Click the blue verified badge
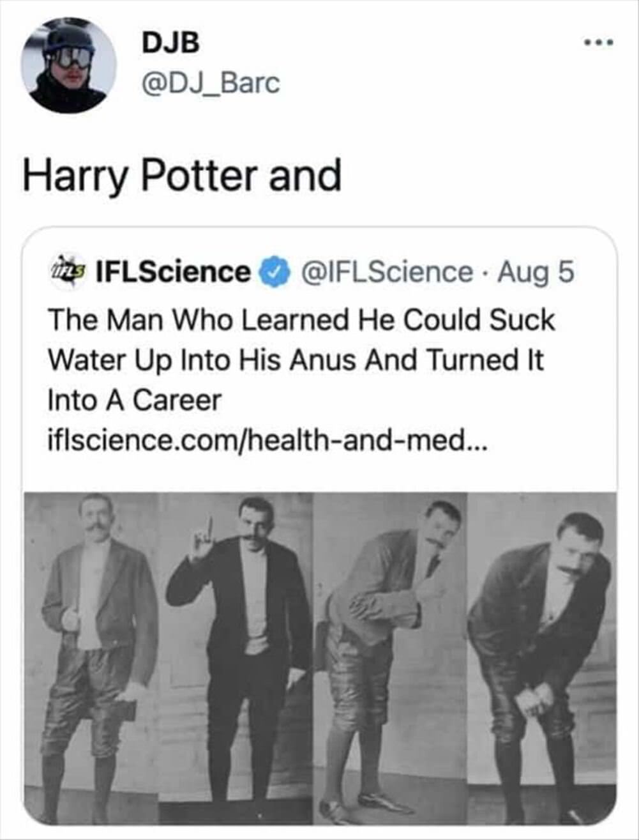 point(274,272)
